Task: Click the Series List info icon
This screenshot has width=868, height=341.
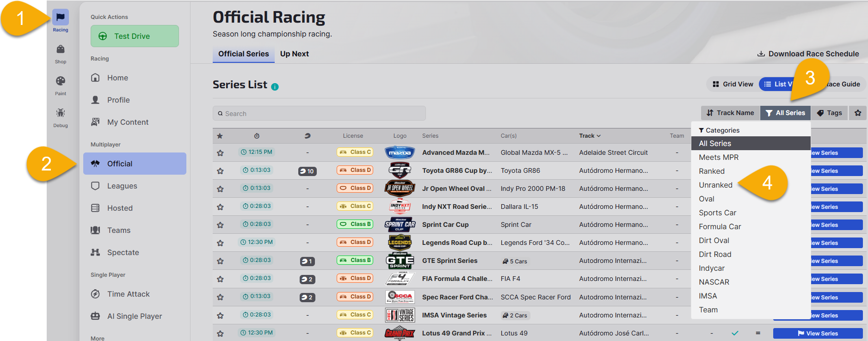Action: pos(275,87)
